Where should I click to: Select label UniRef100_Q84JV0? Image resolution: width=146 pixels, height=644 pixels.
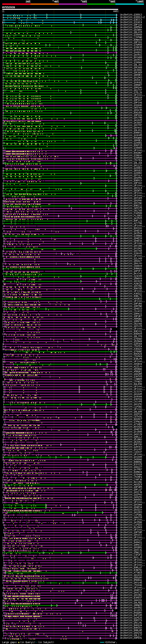(x=131, y=263)
